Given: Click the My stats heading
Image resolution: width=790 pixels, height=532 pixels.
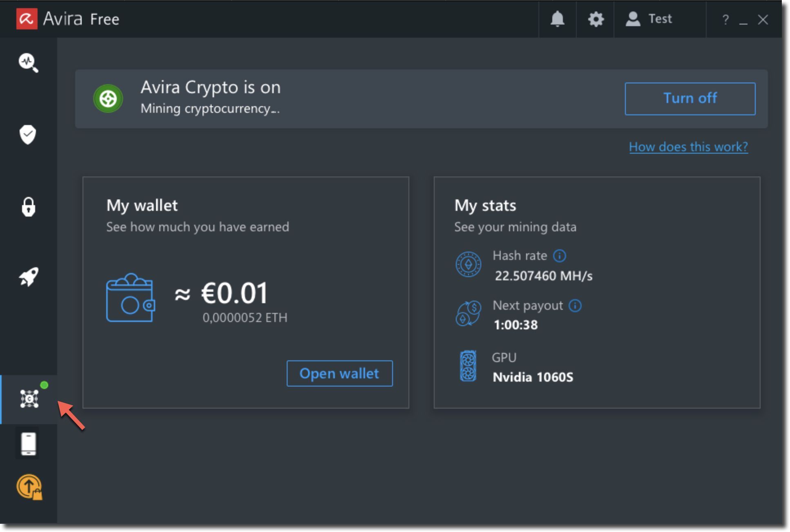Looking at the screenshot, I should (x=485, y=206).
